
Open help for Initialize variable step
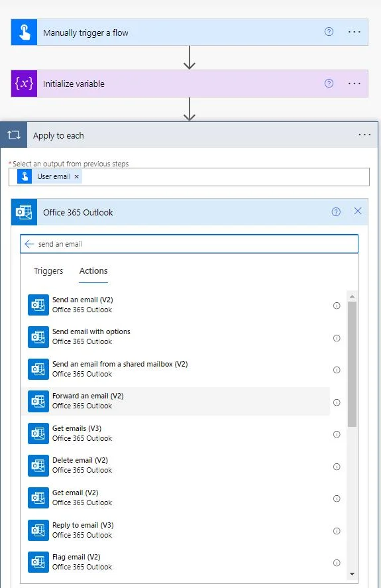pos(329,84)
